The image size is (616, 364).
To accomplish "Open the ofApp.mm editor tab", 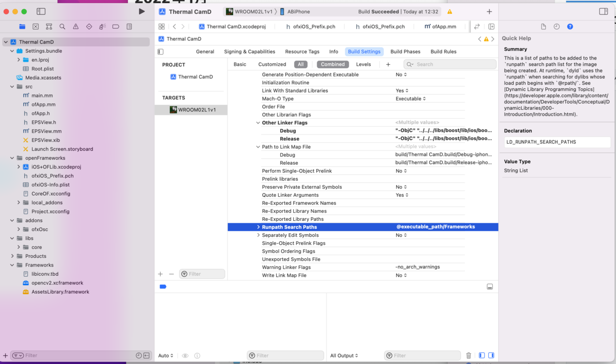I will [440, 26].
